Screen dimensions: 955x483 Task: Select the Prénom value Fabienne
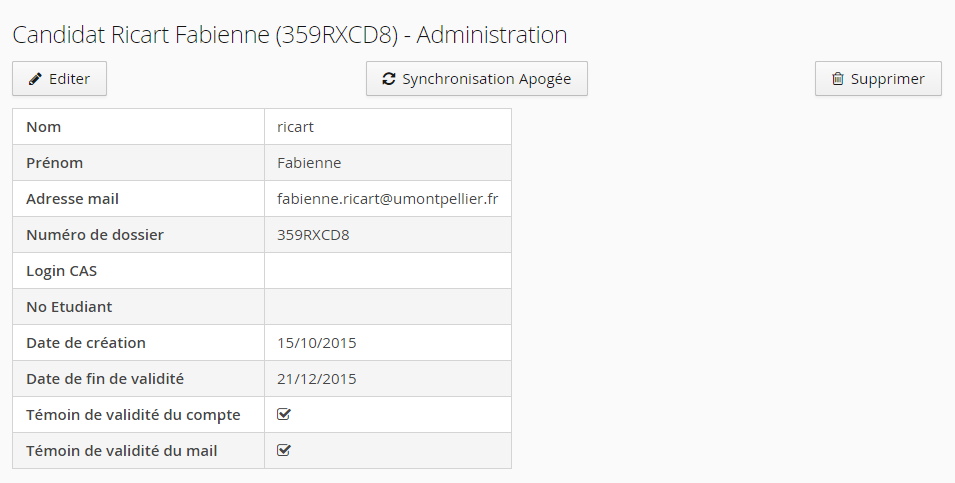(x=309, y=163)
